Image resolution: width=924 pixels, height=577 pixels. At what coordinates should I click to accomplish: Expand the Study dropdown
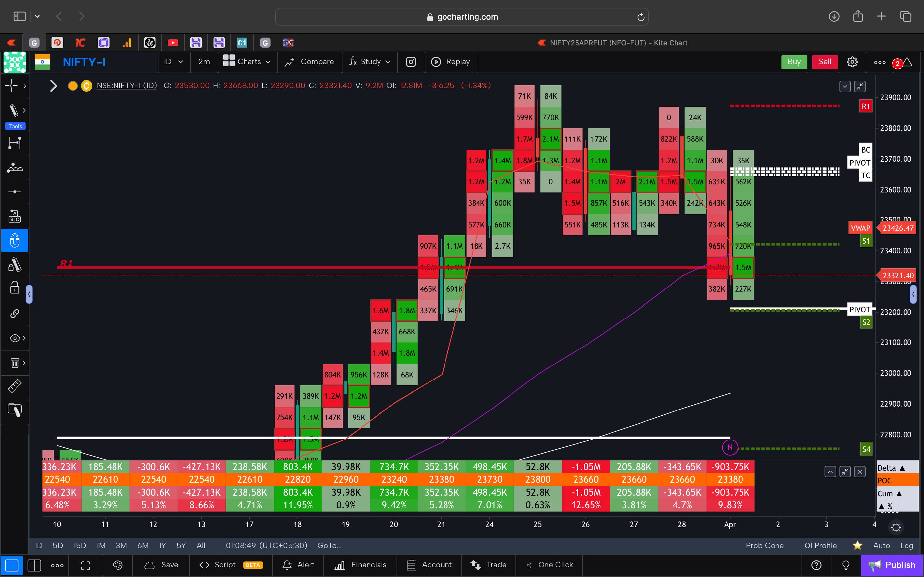[x=369, y=62]
